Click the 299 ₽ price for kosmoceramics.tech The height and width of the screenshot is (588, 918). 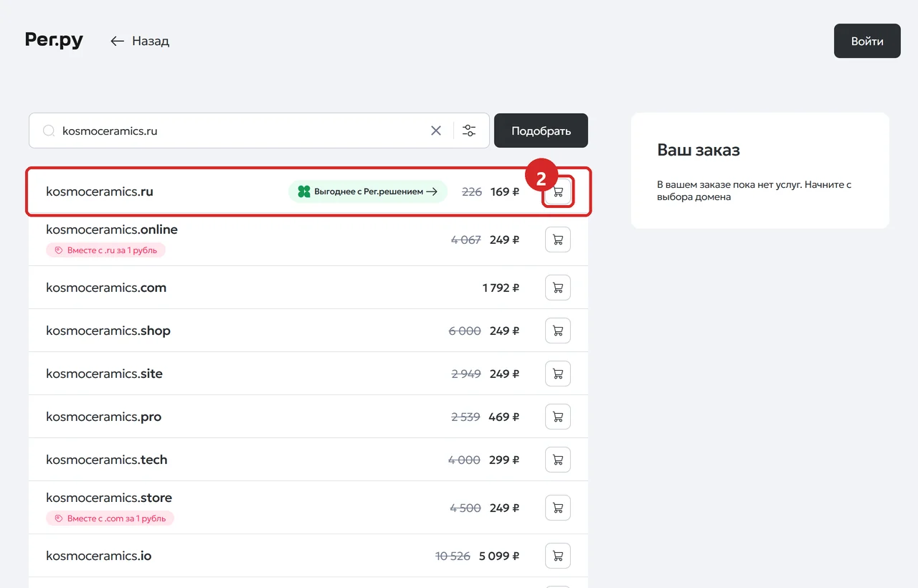[x=504, y=460]
